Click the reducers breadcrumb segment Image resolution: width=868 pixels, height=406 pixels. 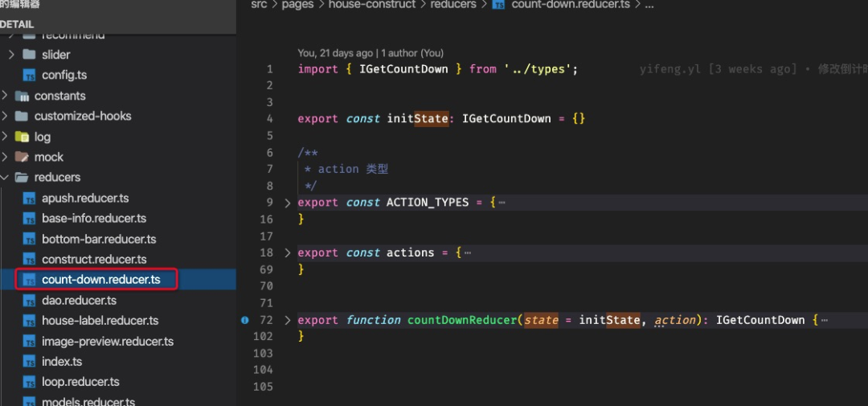pos(453,5)
